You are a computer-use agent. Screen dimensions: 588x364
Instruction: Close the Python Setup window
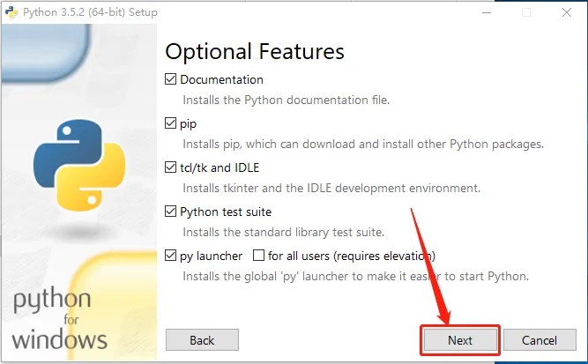pos(567,12)
